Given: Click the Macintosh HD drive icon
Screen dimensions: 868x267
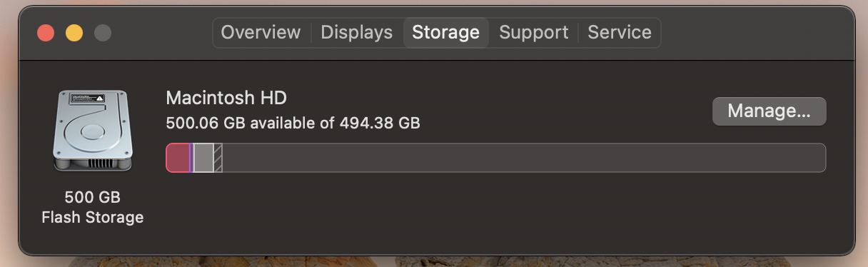Looking at the screenshot, I should tap(93, 131).
